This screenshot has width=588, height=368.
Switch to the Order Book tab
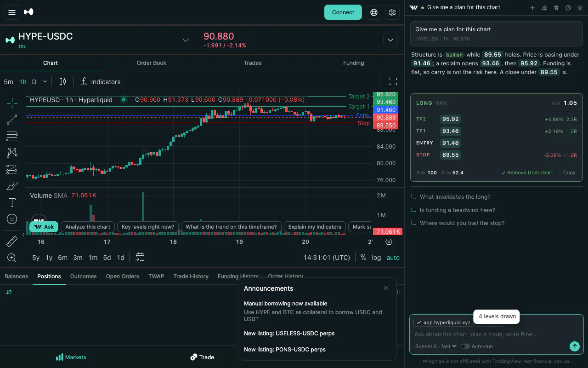coord(152,63)
